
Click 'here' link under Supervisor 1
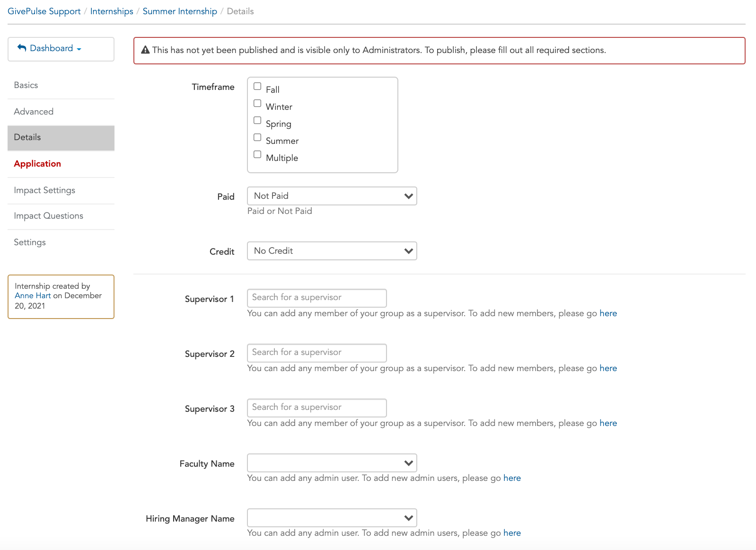608,313
